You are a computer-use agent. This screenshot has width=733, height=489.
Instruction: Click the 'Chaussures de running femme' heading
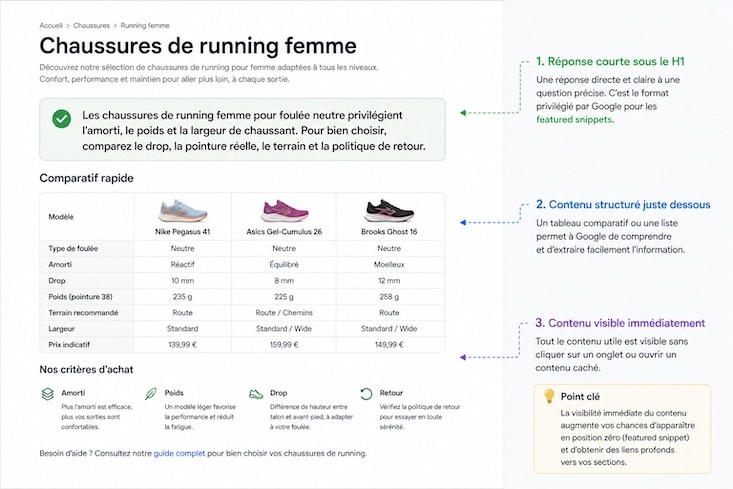click(x=198, y=46)
